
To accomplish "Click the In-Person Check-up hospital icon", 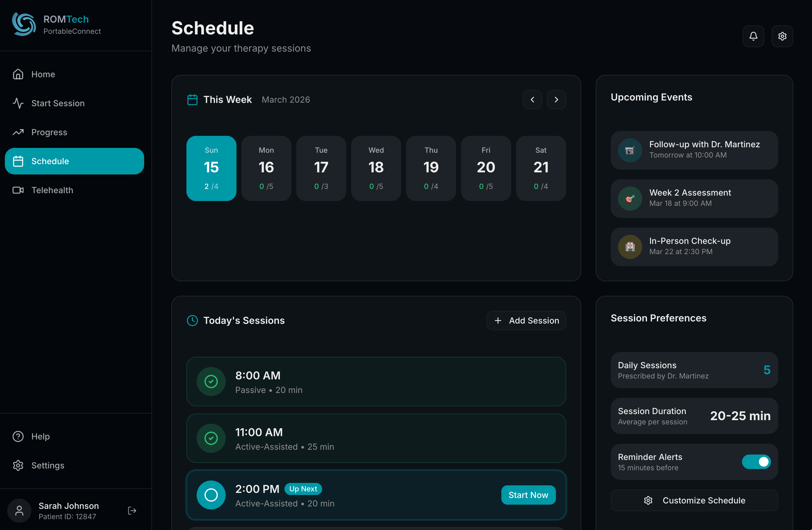I will pyautogui.click(x=630, y=247).
